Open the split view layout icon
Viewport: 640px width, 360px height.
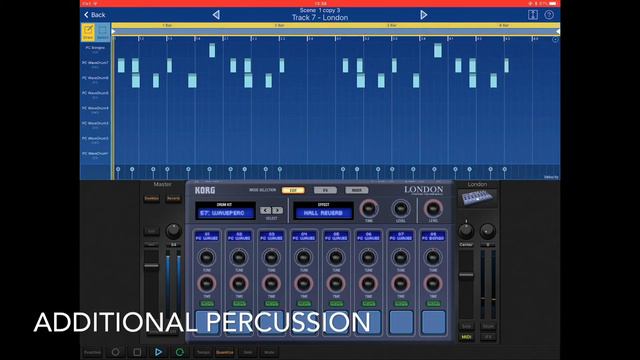point(533,15)
